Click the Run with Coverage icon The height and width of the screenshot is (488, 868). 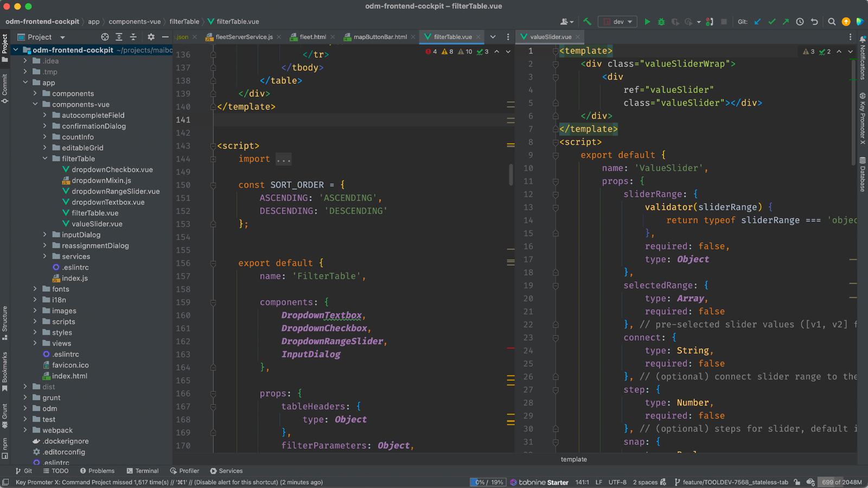[675, 22]
